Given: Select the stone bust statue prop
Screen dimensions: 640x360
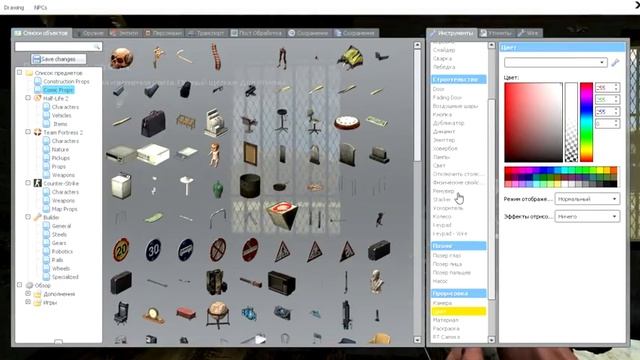Looking at the screenshot, I should pos(377,282).
